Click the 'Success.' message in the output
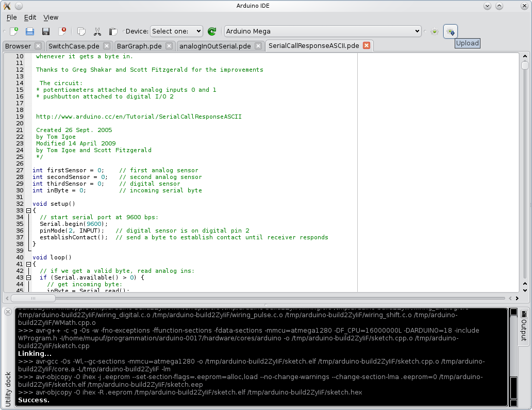Viewport: 532px width, 410px height. 34,400
